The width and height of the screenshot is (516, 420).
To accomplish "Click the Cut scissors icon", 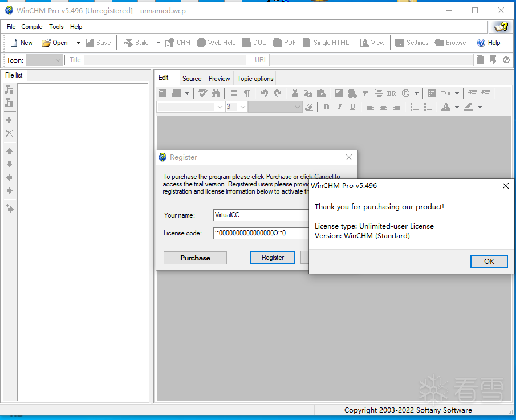I will coord(295,93).
